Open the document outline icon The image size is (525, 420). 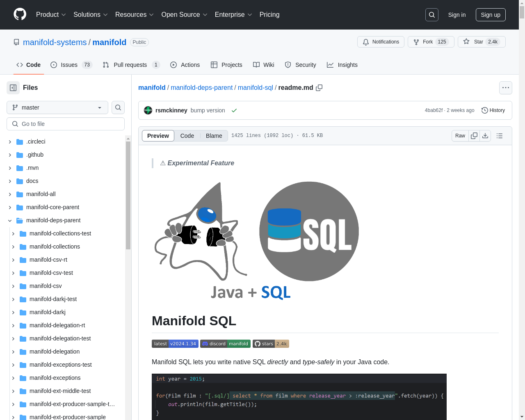[x=500, y=136]
